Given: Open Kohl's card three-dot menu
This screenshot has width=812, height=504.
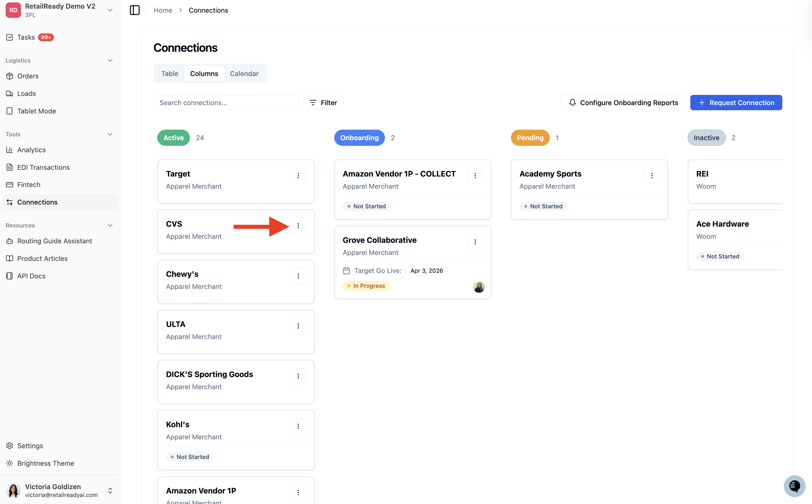Looking at the screenshot, I should [298, 426].
